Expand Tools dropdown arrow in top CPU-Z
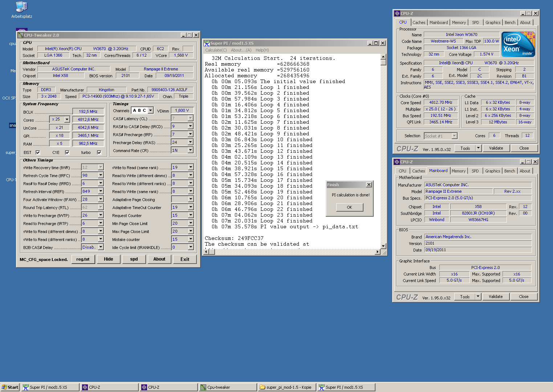This screenshot has width=553, height=392. coord(478,148)
